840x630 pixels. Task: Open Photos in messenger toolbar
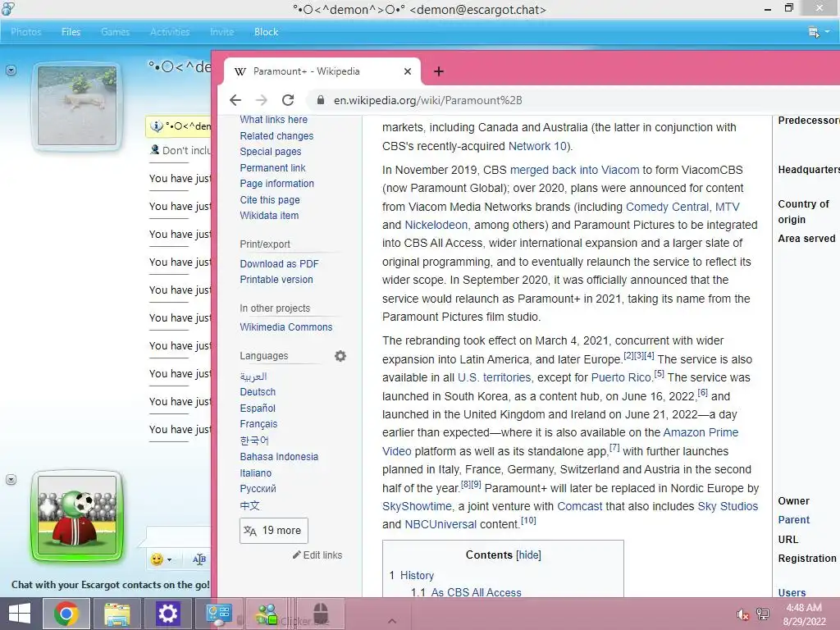click(25, 32)
